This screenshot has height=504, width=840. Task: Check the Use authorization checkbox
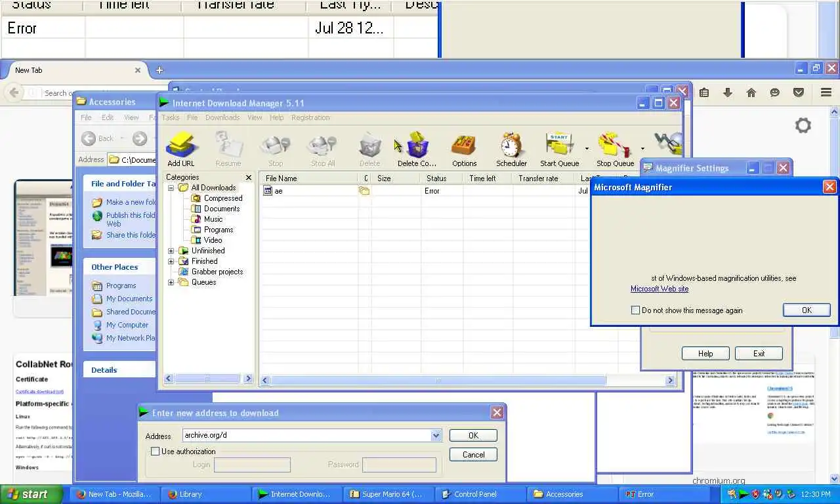[x=156, y=451]
